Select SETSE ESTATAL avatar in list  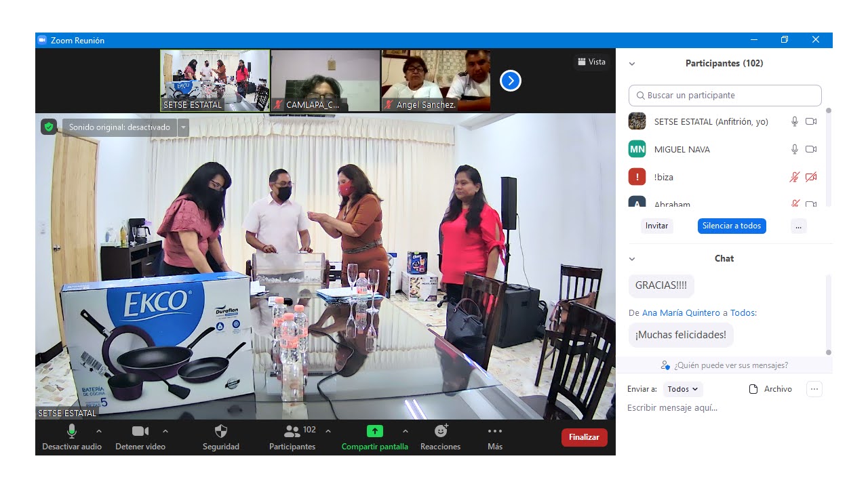637,121
